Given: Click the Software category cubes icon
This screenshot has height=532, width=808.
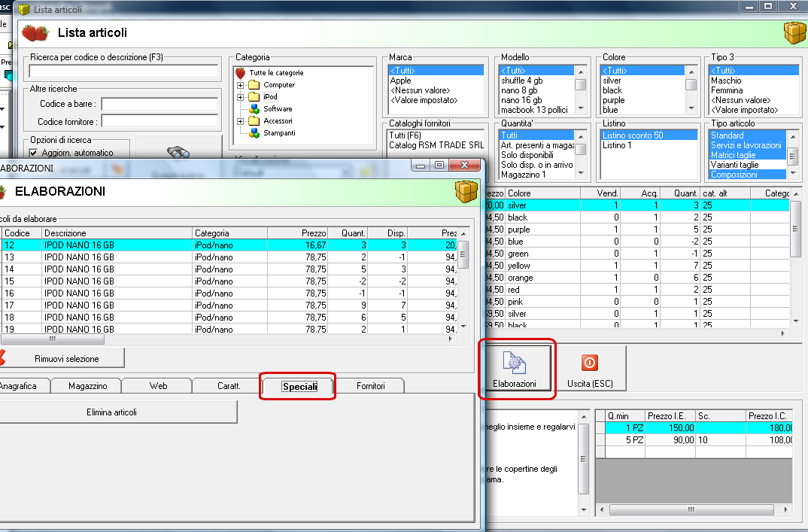Looking at the screenshot, I should coord(254,109).
